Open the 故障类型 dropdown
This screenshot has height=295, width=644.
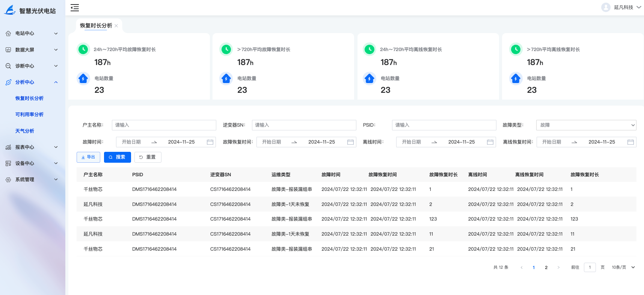[x=586, y=125]
